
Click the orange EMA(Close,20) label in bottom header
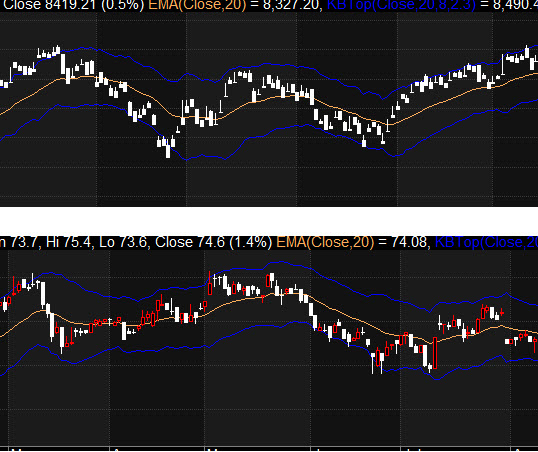(325, 242)
